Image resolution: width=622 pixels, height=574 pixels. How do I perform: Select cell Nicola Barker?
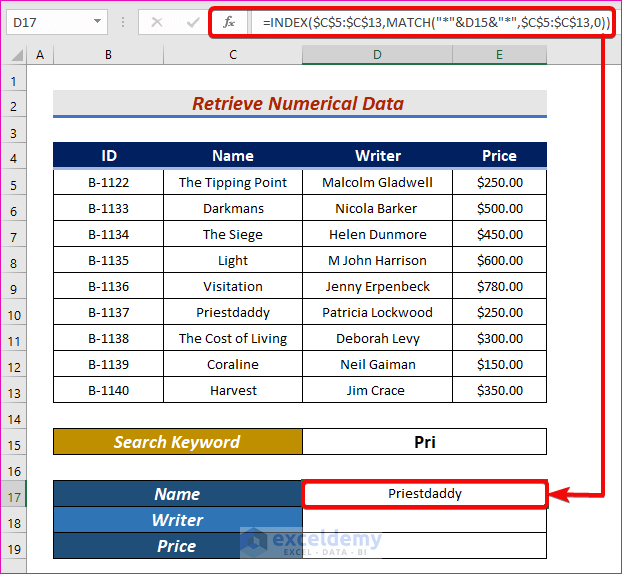pos(377,208)
